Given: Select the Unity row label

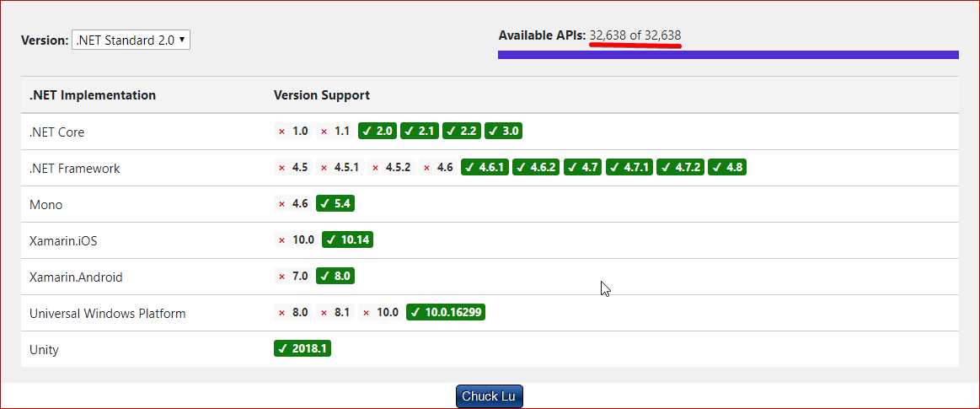Looking at the screenshot, I should click(44, 350).
